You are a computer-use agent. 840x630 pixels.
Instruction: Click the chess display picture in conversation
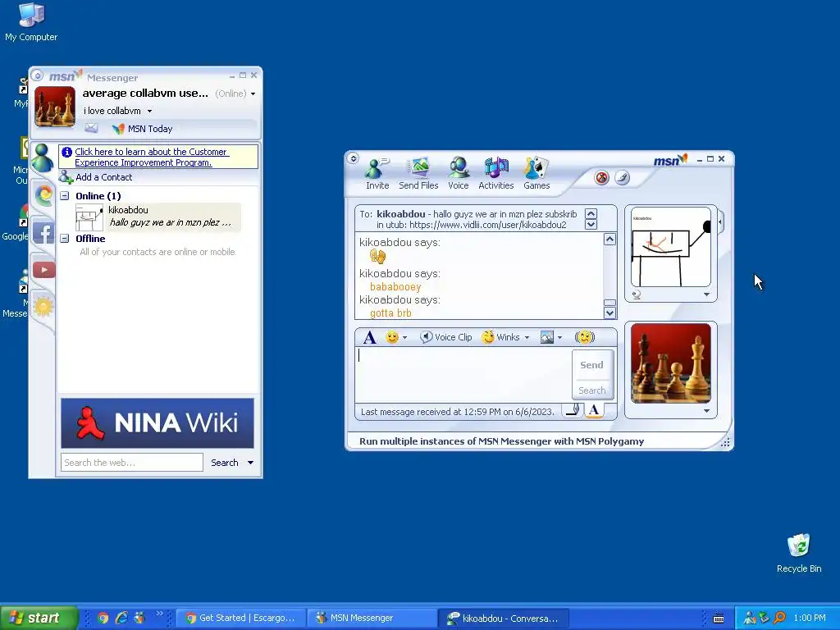click(x=671, y=363)
